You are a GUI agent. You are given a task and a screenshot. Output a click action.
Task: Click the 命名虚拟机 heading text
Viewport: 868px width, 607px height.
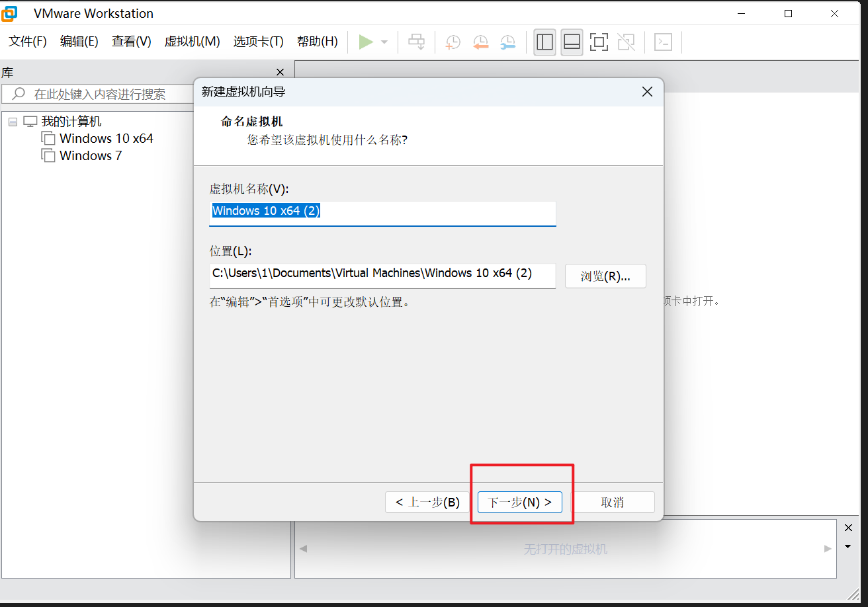(251, 122)
